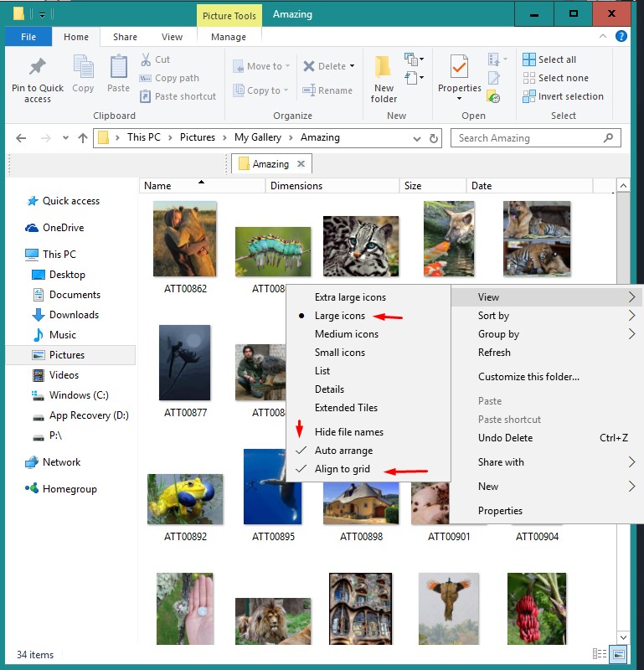Click the Edit icon in Open group
This screenshot has width=644, height=670.
[x=494, y=78]
